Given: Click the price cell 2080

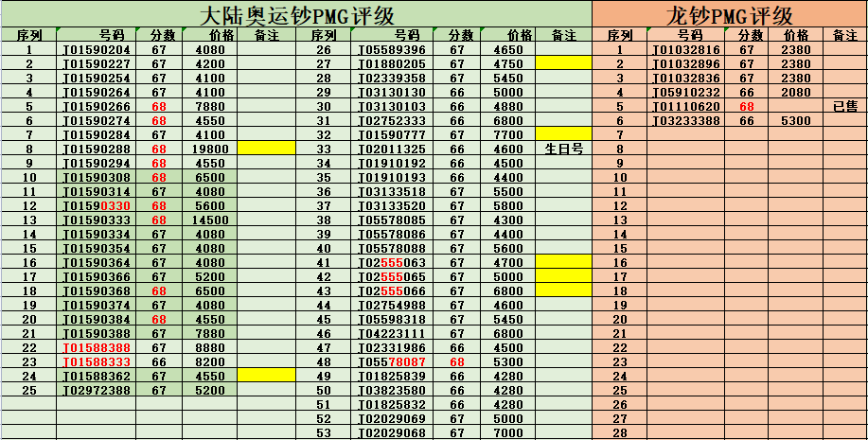Looking at the screenshot, I should 795,93.
